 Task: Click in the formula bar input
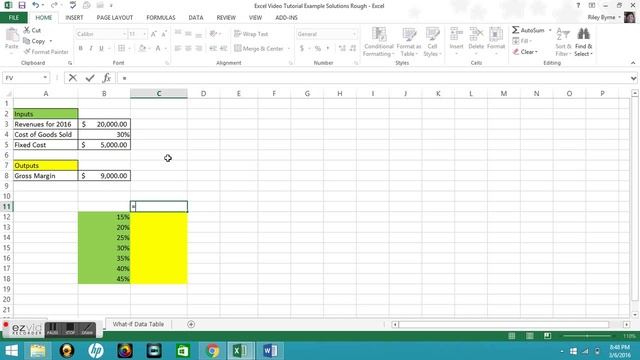(373, 78)
